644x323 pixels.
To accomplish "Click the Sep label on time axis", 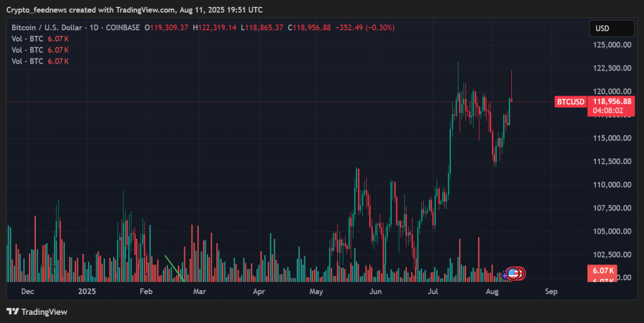I will 551,292.
